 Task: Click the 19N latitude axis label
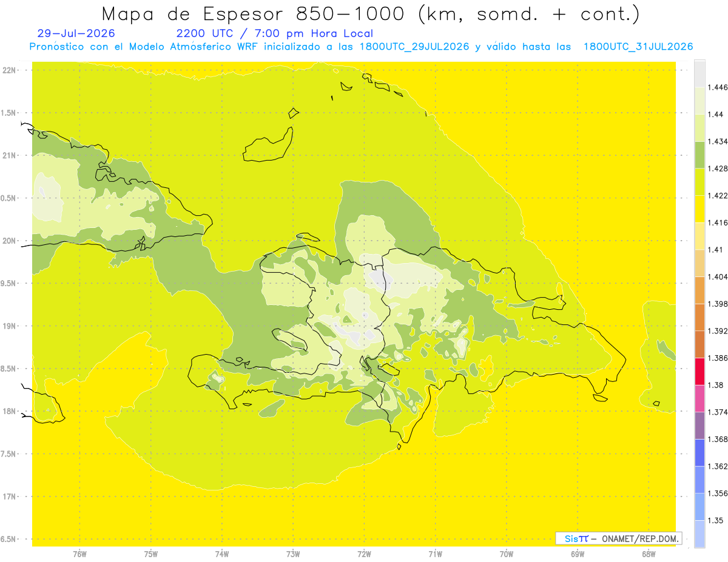[9, 326]
